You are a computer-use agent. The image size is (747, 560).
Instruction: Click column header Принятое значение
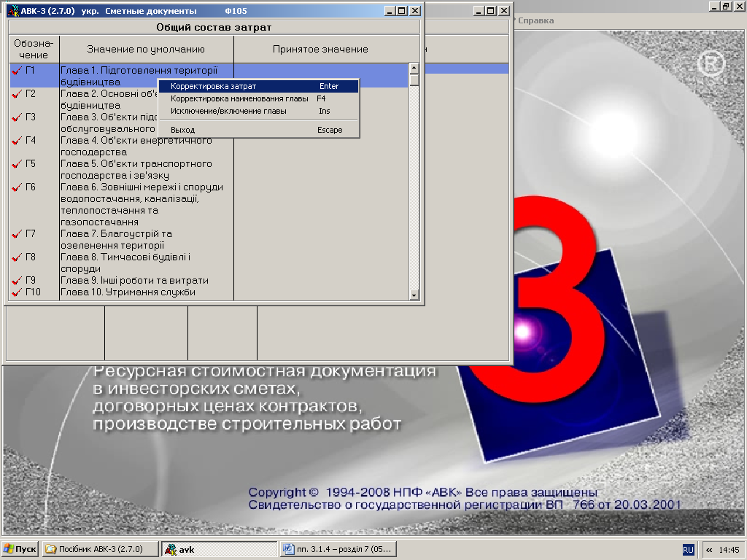(321, 49)
